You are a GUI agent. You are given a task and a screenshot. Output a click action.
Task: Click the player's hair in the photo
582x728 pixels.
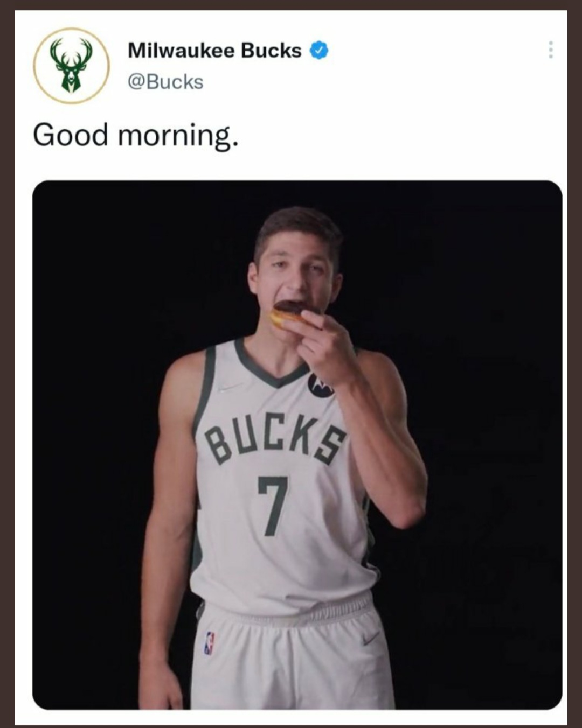tap(298, 226)
